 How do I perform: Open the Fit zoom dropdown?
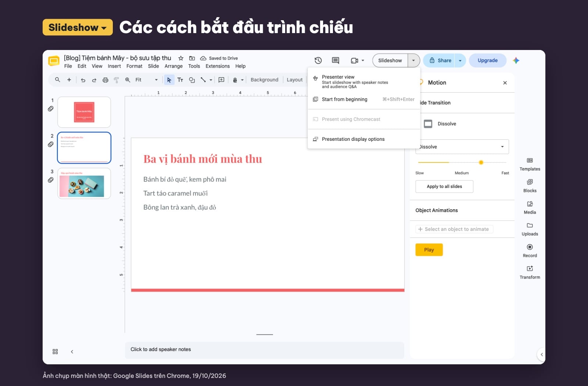point(147,80)
